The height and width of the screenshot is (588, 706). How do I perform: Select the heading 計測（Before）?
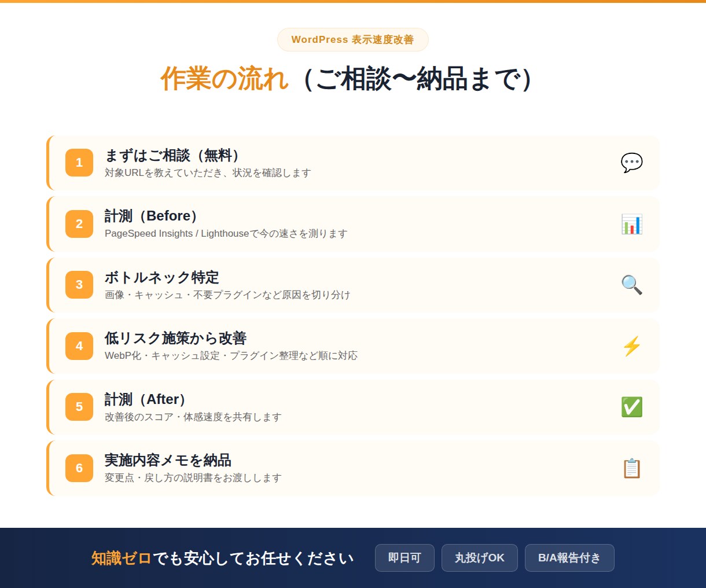pyautogui.click(x=152, y=216)
